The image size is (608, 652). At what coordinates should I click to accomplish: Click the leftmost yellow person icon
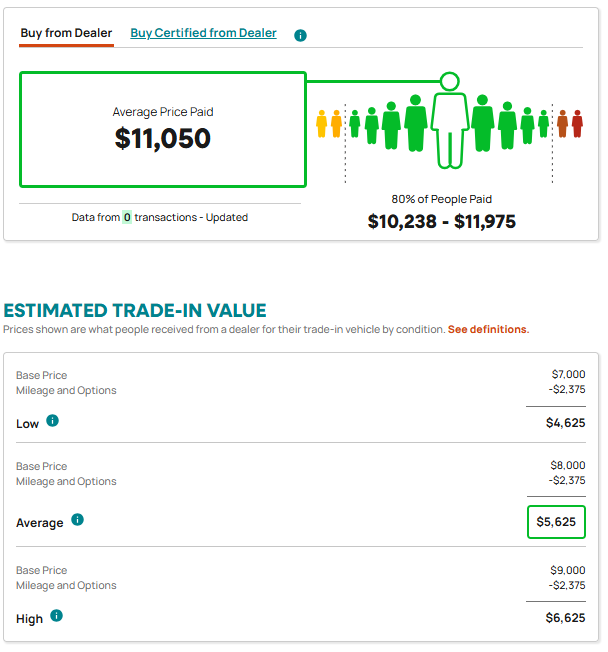click(321, 123)
